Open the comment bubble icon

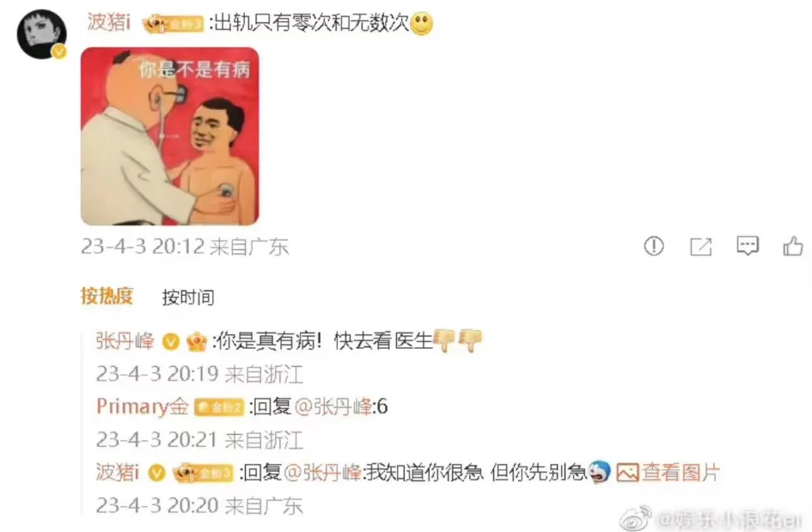click(748, 246)
